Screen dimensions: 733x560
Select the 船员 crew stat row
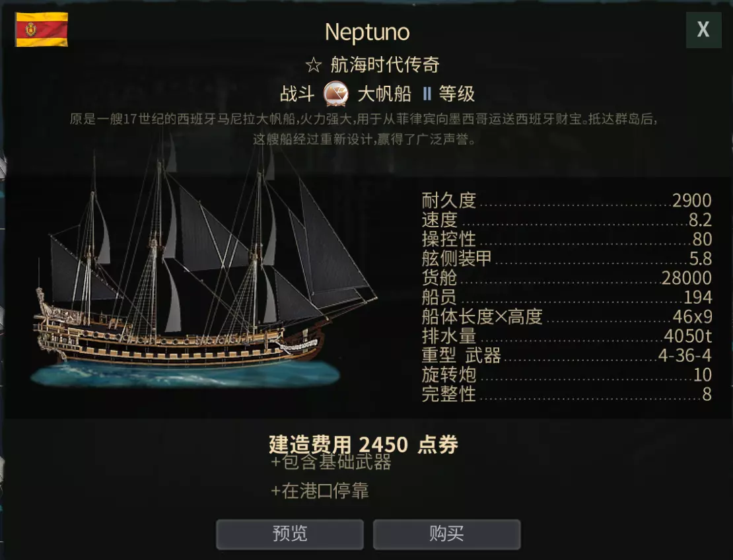pyautogui.click(x=566, y=297)
